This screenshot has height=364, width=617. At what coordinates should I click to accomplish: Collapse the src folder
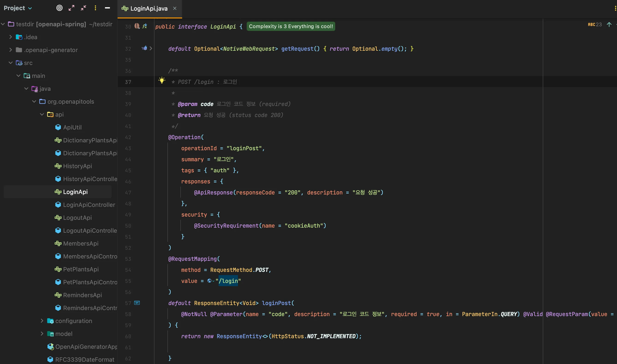10,63
